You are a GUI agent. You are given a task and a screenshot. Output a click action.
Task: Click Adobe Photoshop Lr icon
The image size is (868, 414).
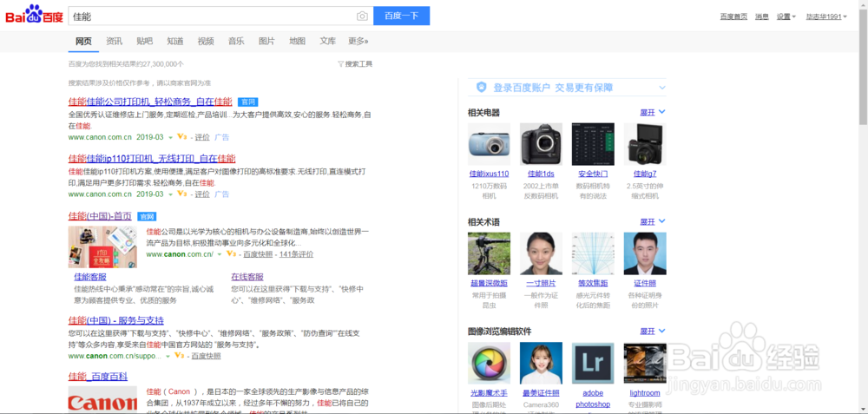click(593, 363)
